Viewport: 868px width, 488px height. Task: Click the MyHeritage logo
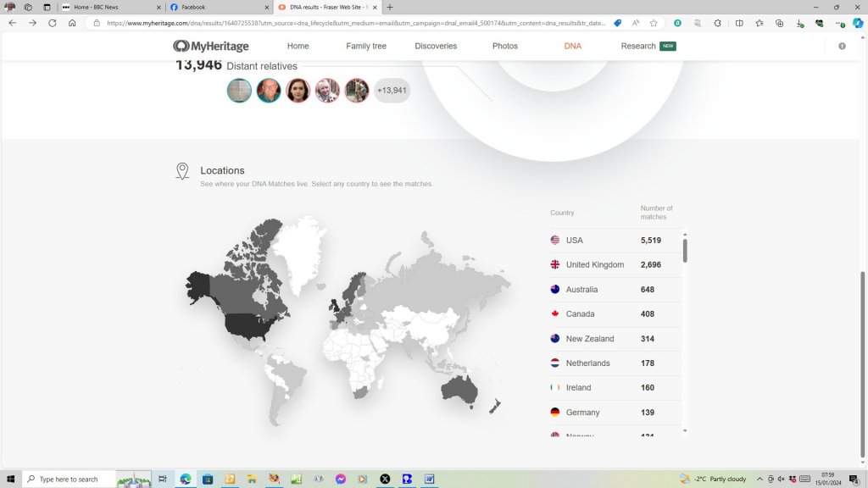coord(210,47)
